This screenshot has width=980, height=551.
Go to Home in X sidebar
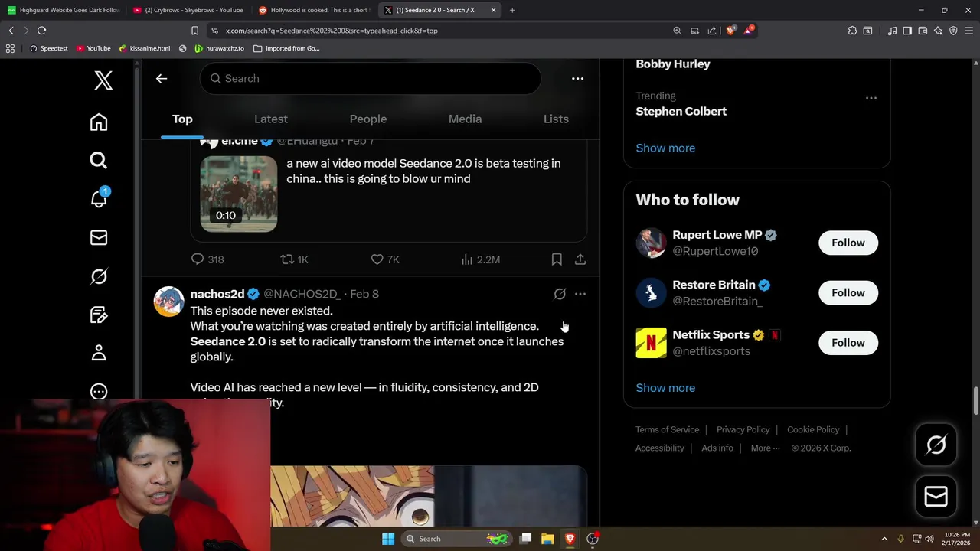(99, 122)
